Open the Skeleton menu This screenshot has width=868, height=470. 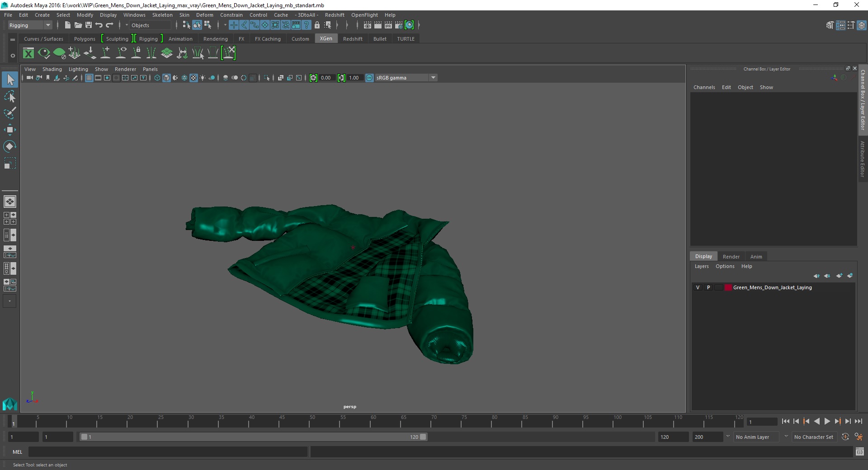coord(162,15)
